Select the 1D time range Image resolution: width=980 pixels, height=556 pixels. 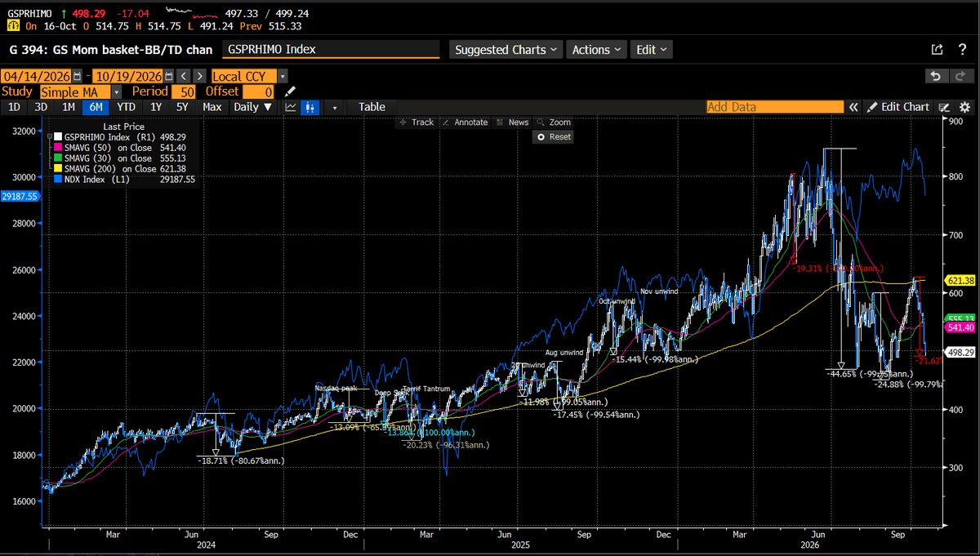16,107
